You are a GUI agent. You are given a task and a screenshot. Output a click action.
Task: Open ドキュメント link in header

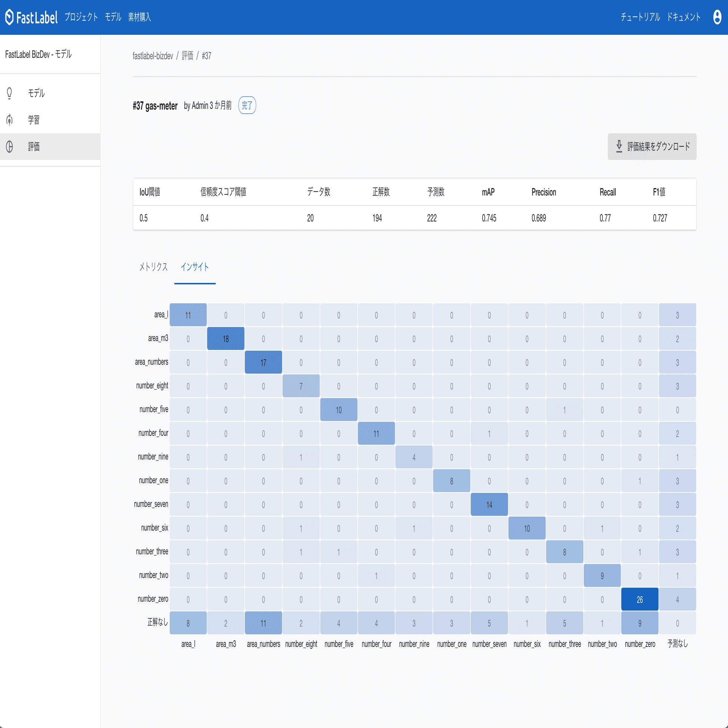(684, 17)
